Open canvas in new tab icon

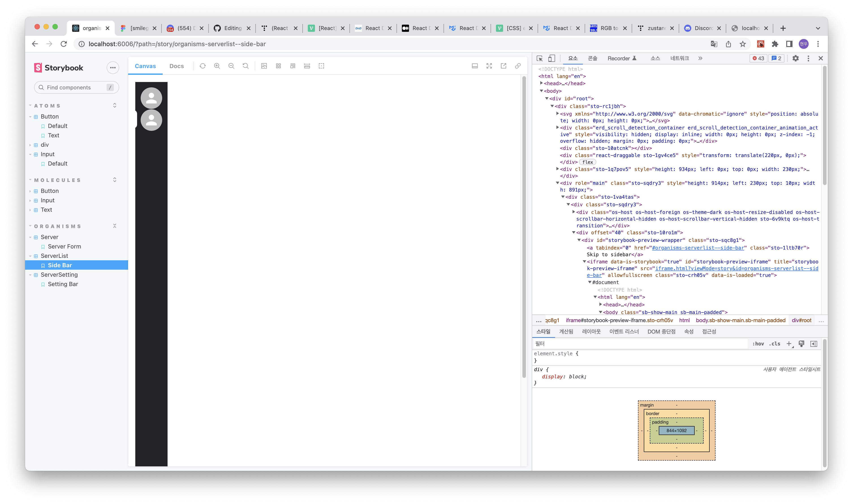504,66
